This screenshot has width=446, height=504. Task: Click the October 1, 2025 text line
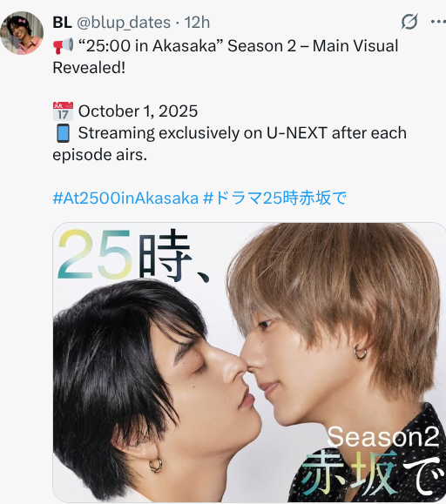[138, 111]
